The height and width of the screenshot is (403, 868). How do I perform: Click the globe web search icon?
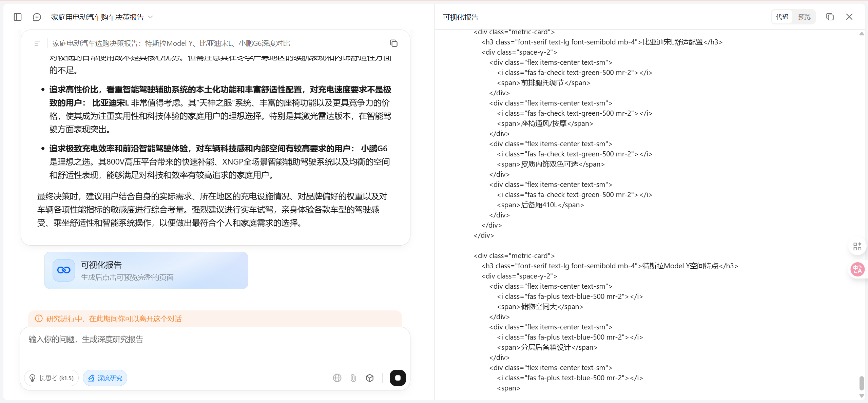pos(337,378)
